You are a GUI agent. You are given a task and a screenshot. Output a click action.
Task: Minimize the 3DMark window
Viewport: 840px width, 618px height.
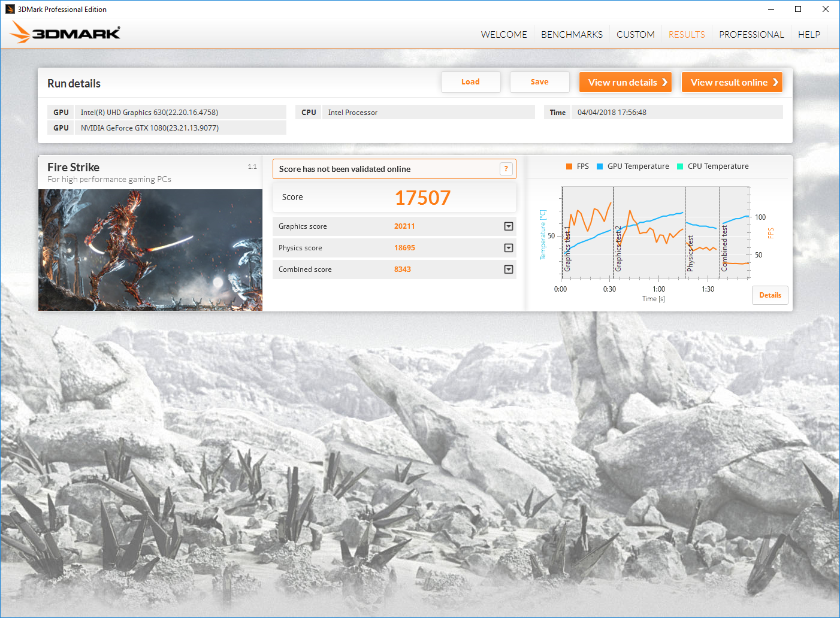click(x=771, y=9)
